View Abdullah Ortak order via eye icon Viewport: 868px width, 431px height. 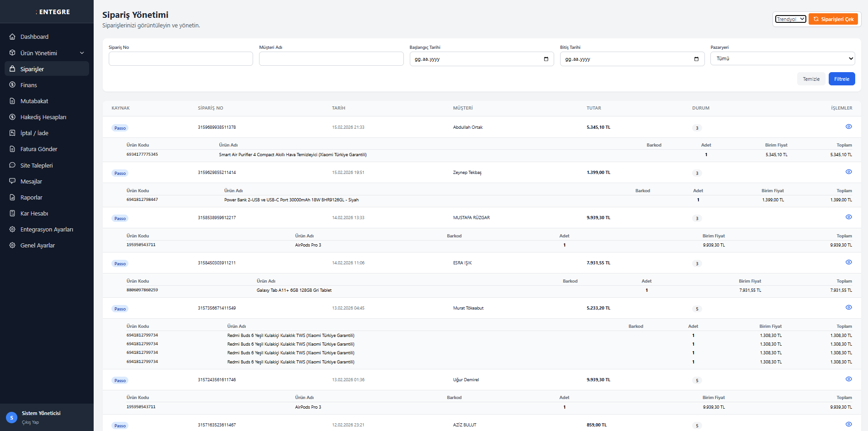click(x=848, y=126)
